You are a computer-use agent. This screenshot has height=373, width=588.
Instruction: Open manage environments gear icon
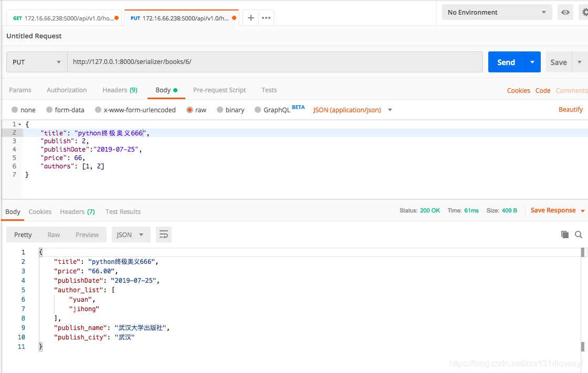tap(585, 13)
